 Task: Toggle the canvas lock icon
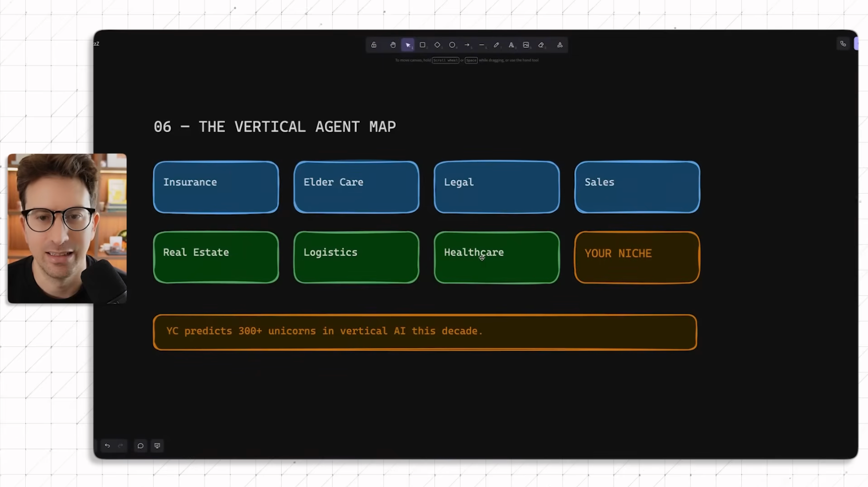(x=374, y=45)
